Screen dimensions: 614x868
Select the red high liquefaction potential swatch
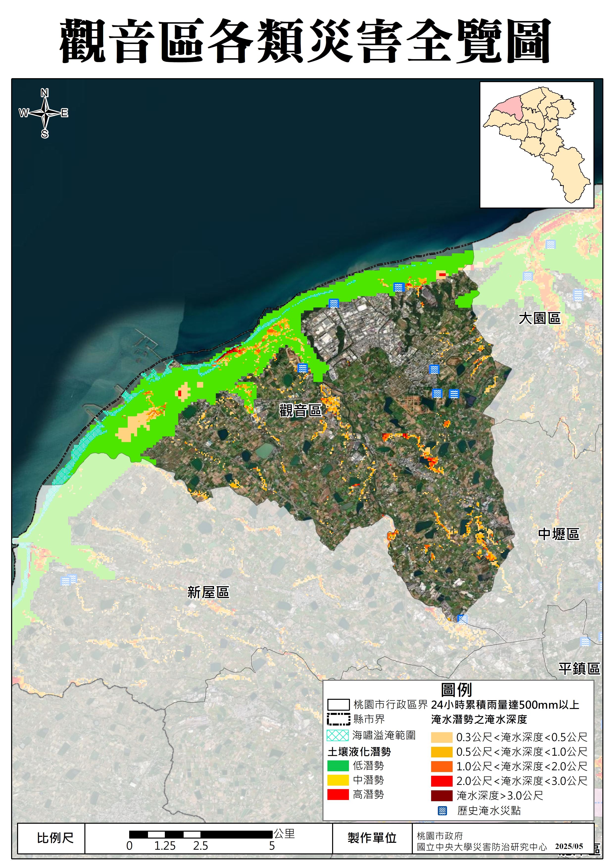click(338, 795)
